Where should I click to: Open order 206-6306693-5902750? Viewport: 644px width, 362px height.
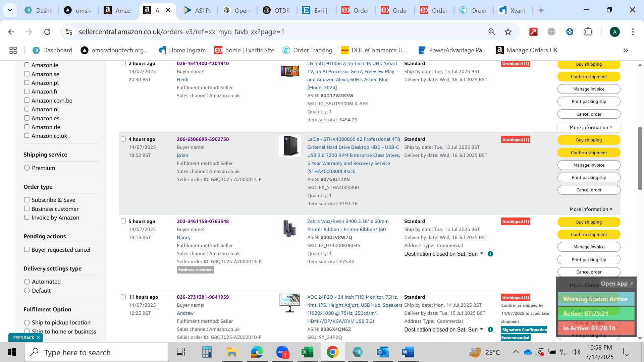pos(203,139)
